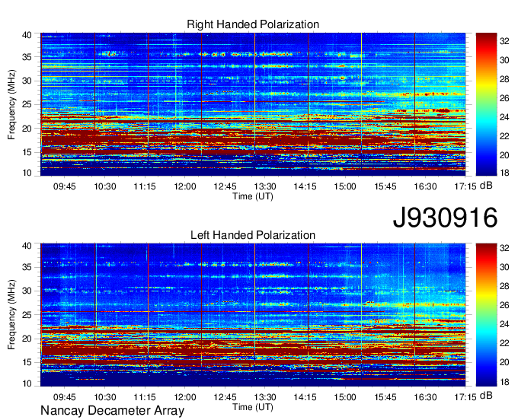Click 15:00 time tick under Right Handed plot
Screen dimensions: 518x420
[345, 186]
